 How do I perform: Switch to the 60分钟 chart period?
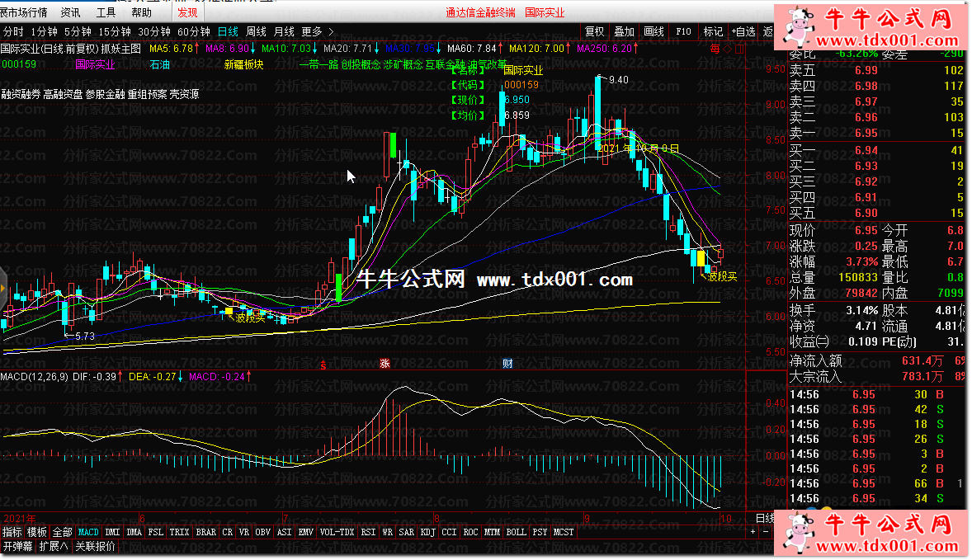[194, 31]
